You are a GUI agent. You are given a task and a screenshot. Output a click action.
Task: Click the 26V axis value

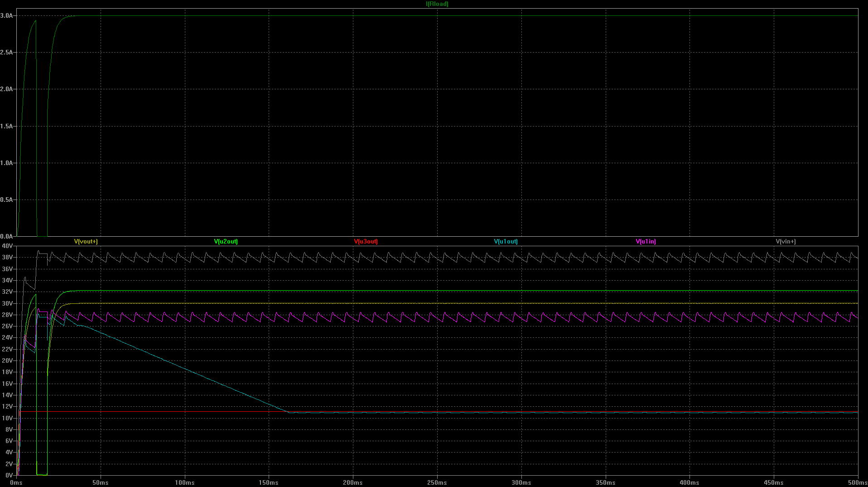pos(7,326)
